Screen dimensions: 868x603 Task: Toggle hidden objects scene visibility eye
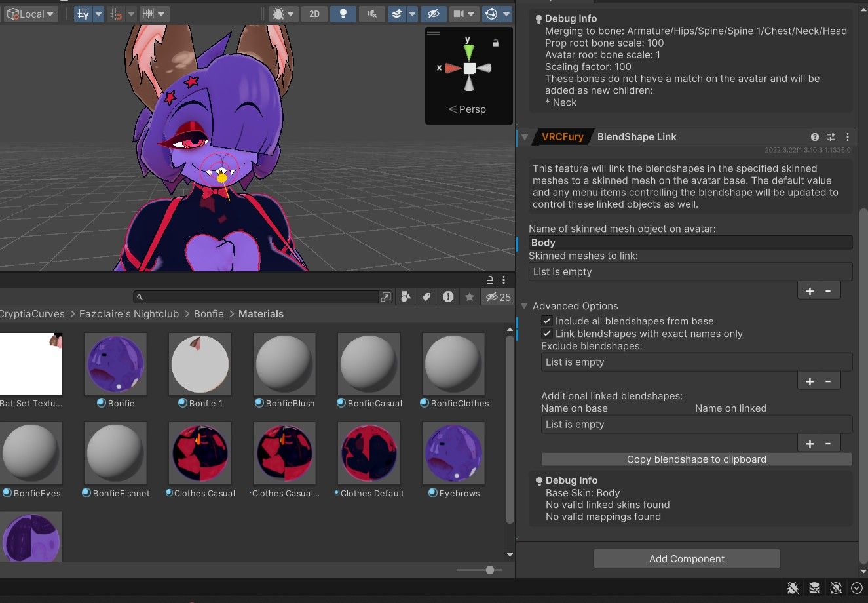pyautogui.click(x=433, y=14)
